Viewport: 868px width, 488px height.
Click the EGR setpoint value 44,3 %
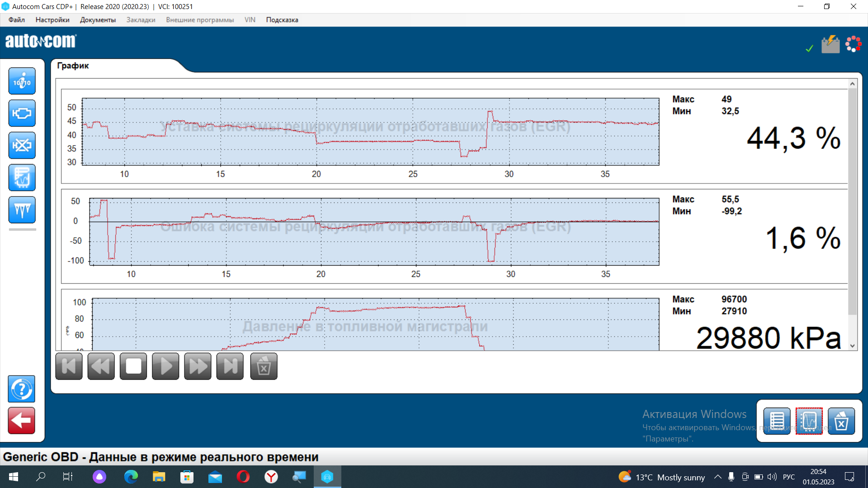click(x=793, y=138)
